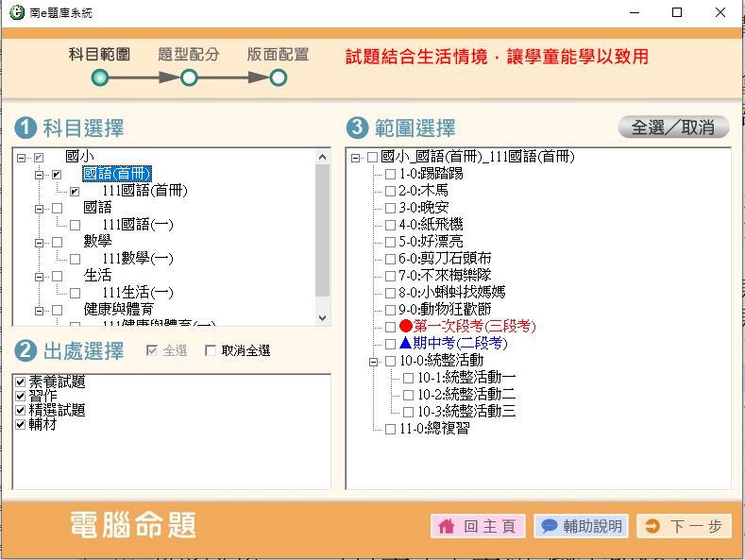Tick the checkbox for 1-0:踢踏踢
Screen dimensions: 745x560
[390, 174]
